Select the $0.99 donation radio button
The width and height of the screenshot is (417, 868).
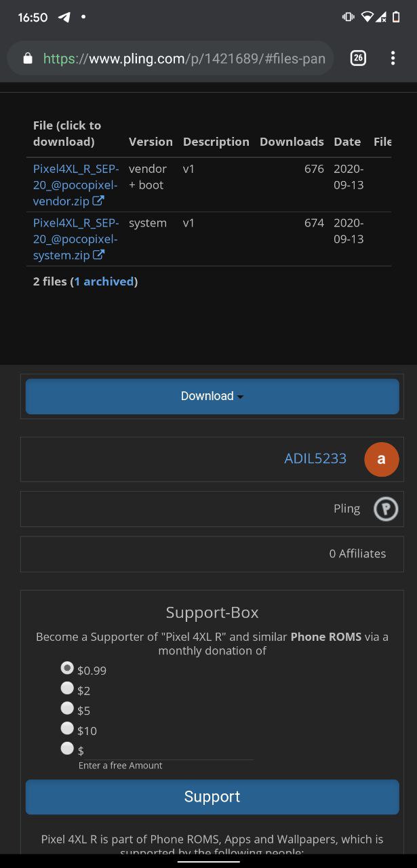coord(67,668)
